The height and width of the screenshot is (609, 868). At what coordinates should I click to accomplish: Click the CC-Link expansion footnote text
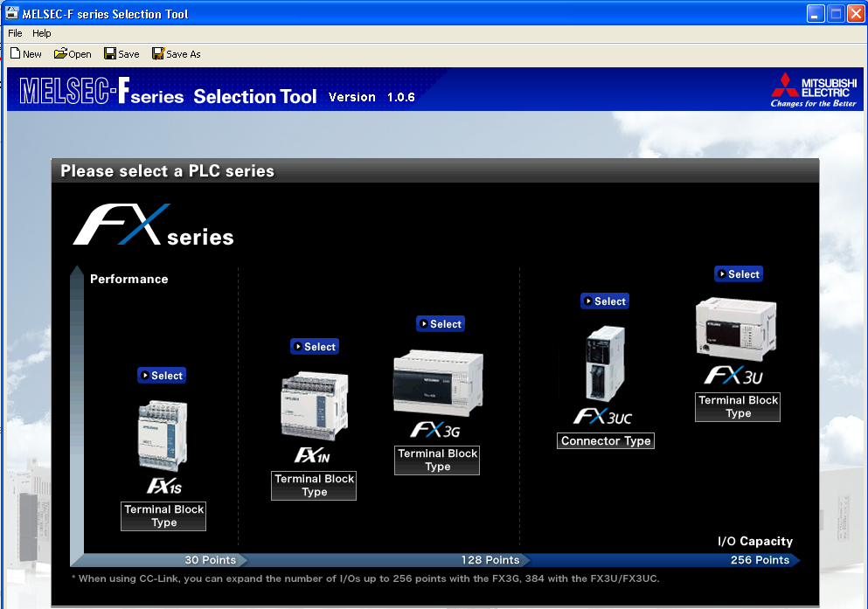point(365,578)
